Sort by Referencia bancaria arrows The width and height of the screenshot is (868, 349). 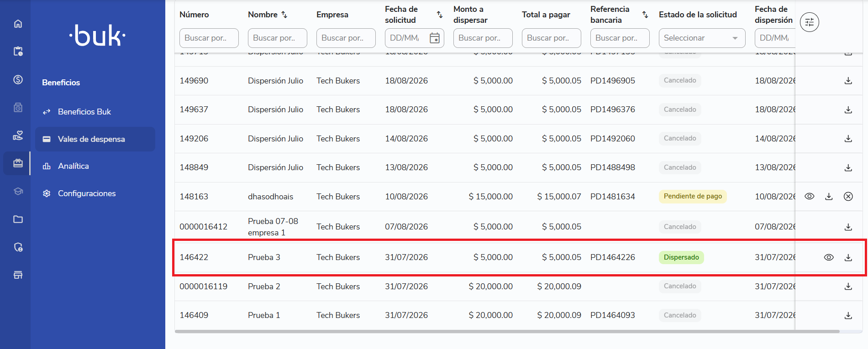[x=645, y=15]
